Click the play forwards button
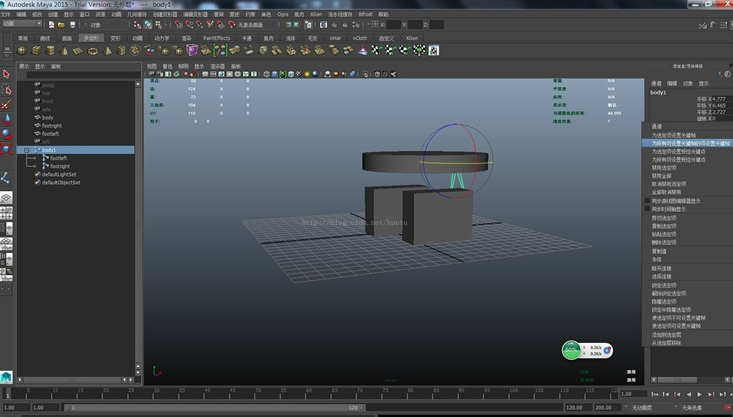Viewport: 733px width, 417px height. (700, 395)
